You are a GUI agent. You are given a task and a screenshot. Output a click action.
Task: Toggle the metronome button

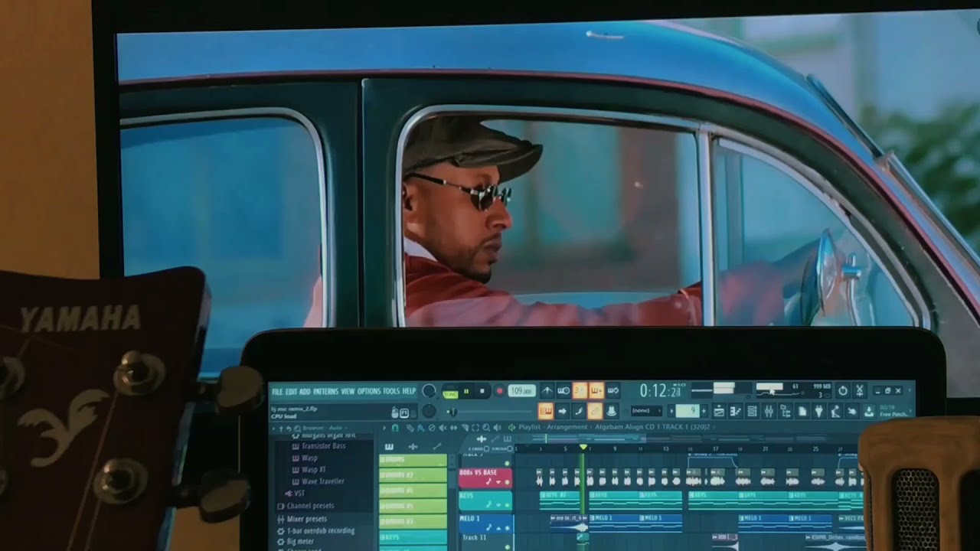(x=547, y=390)
